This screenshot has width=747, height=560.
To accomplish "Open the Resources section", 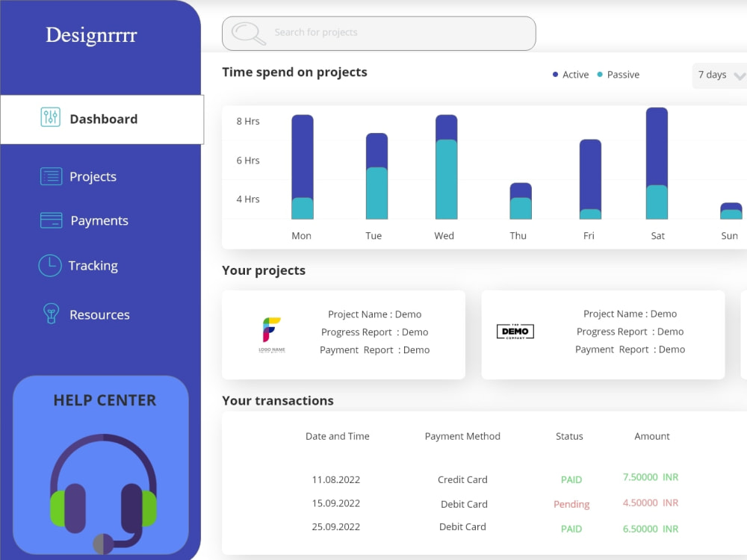I will (99, 315).
